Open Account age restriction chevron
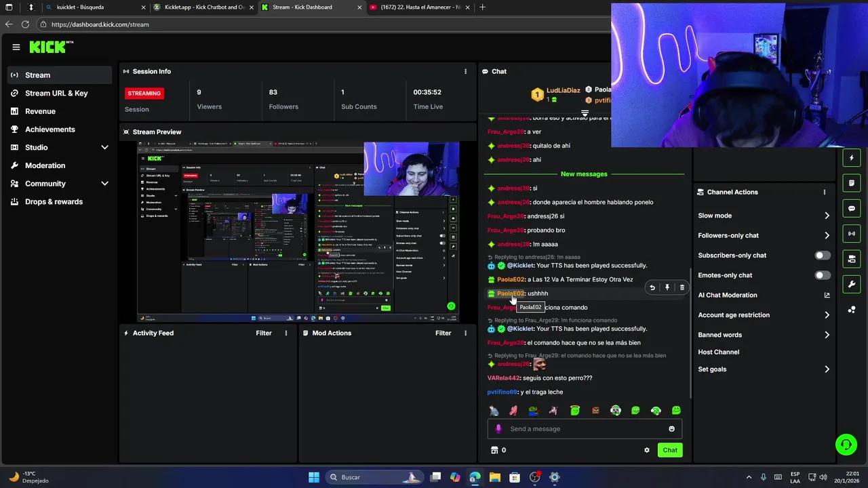This screenshot has width=868, height=488. (x=827, y=314)
